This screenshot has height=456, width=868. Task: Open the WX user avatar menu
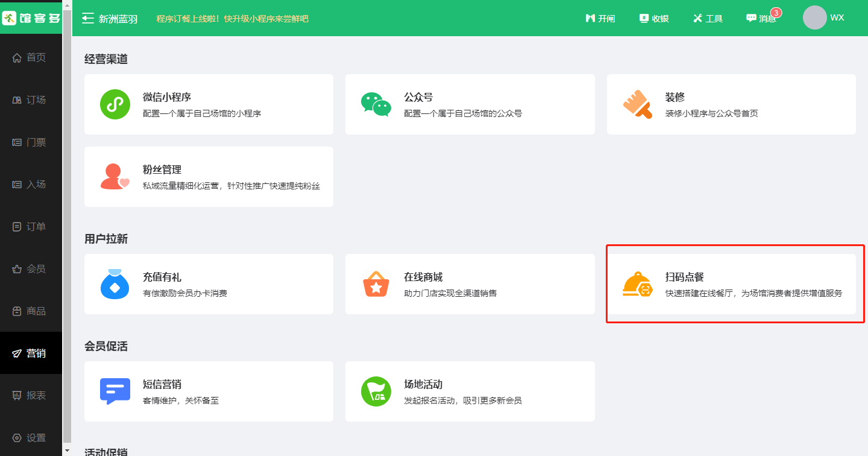click(x=814, y=17)
